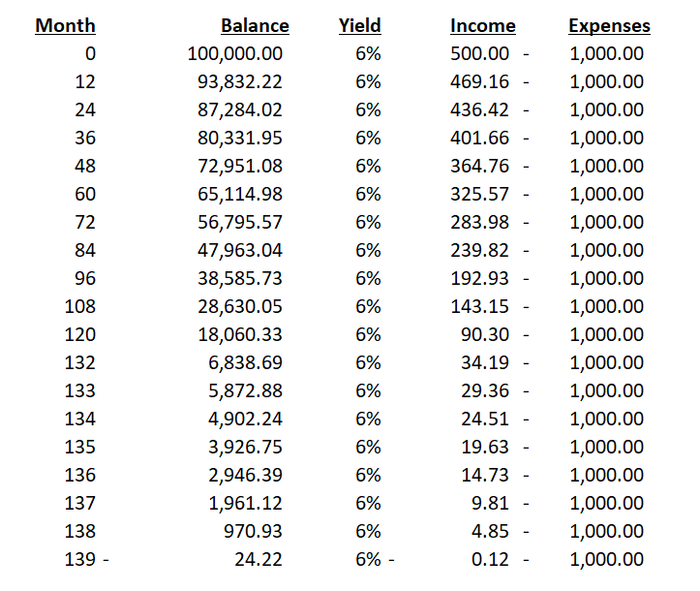Click the income value 90.30
The image size is (700, 591).
pyautogui.click(x=490, y=335)
